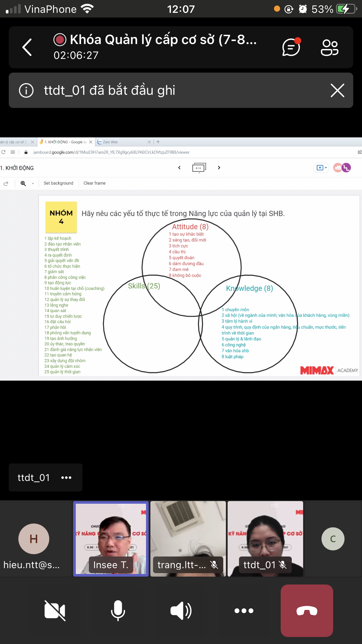Select Insee T. video thumbnail
Viewport: 362px width, 644px height.
(111, 539)
